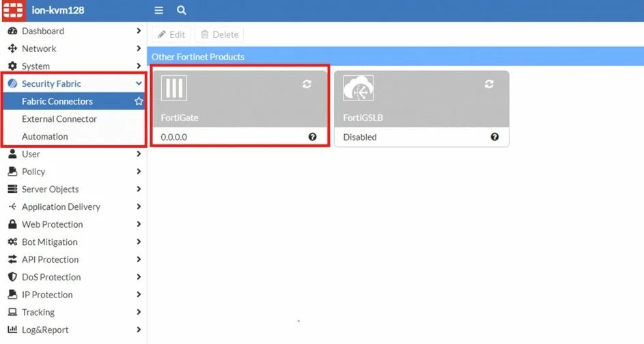Viewport: 644px width, 344px height.
Task: Click the Server Objects stack icon
Action: (x=13, y=189)
